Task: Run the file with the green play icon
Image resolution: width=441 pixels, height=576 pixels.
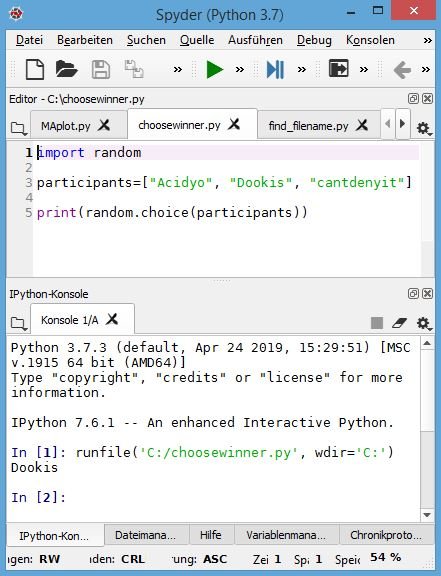Action: 214,69
